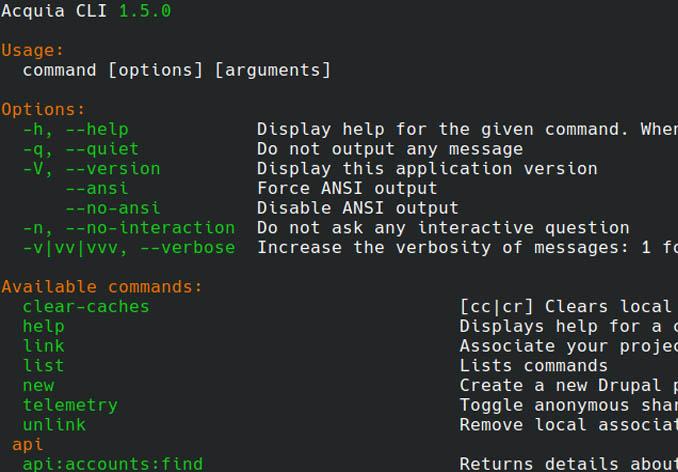Select the 'Available commands:' heading
The width and height of the screenshot is (678, 472).
point(102,287)
